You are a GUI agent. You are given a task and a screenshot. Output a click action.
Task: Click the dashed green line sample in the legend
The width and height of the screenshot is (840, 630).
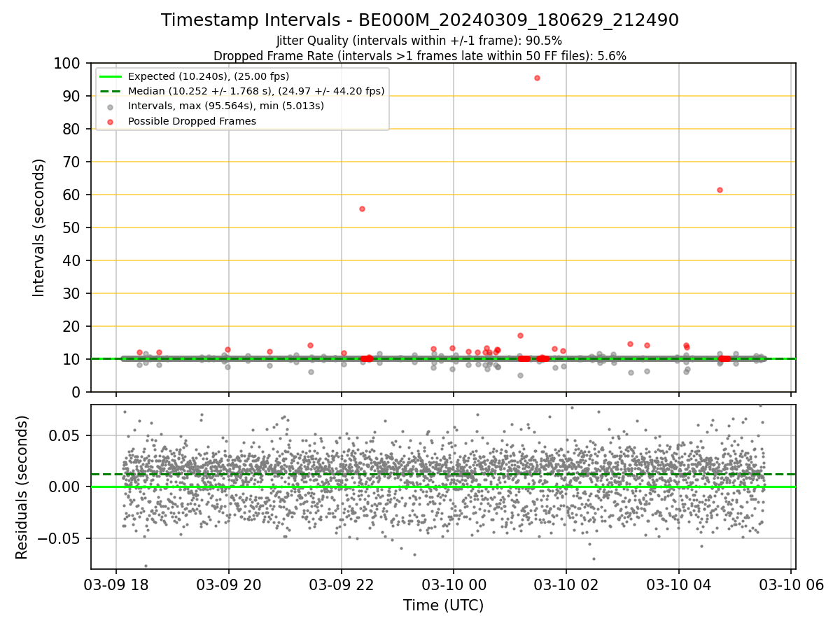pyautogui.click(x=110, y=91)
